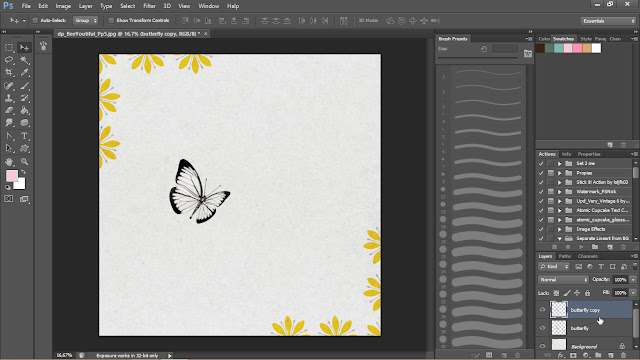Hide the butterfly copy layer
Screen dimensions: 640x360
click(542, 310)
